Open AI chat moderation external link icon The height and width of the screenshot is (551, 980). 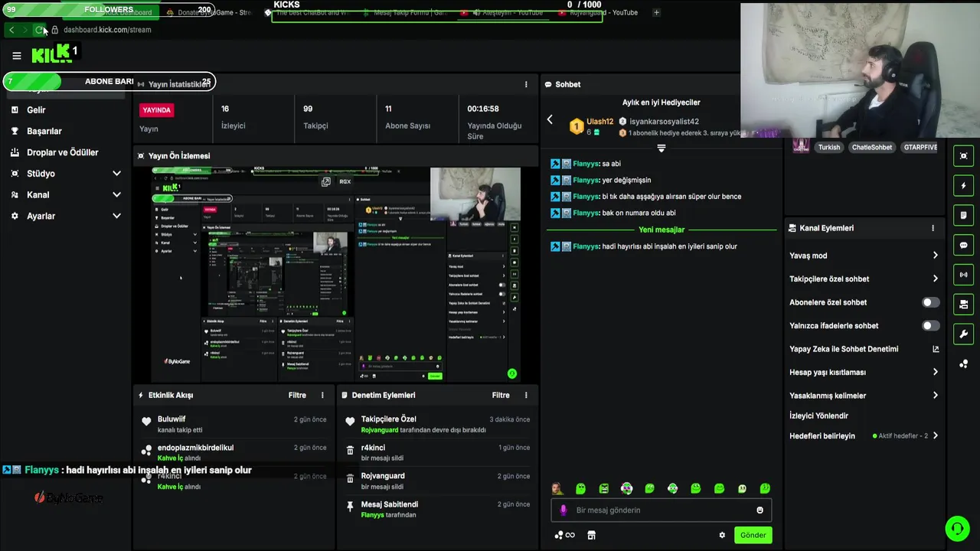[935, 349]
